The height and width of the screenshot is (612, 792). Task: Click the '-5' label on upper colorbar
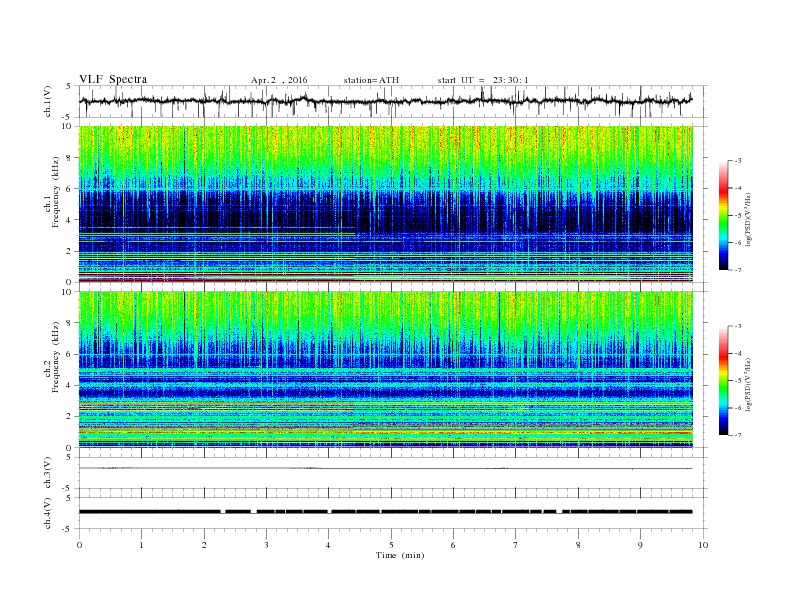[737, 216]
